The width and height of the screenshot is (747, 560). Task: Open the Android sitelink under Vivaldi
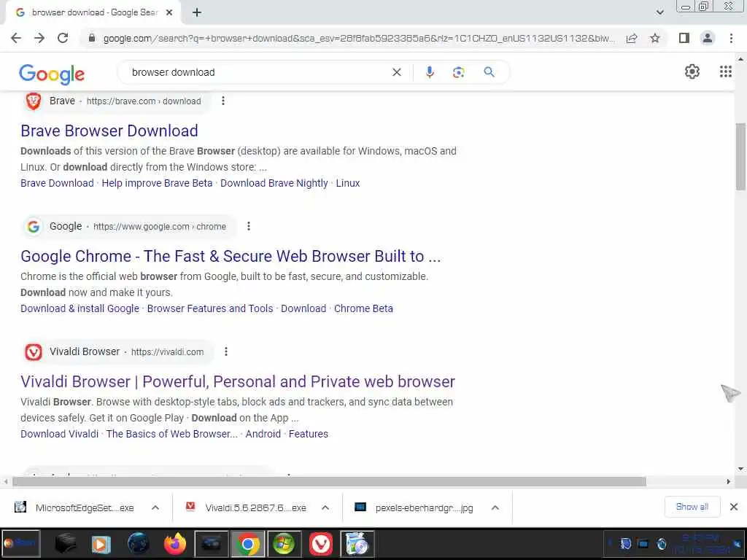point(263,434)
